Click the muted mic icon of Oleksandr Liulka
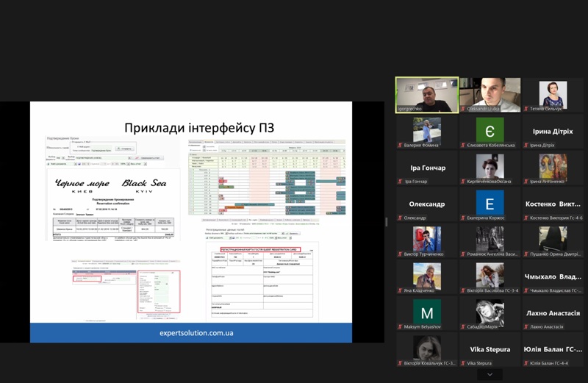This screenshot has width=588, height=383. pos(464,109)
